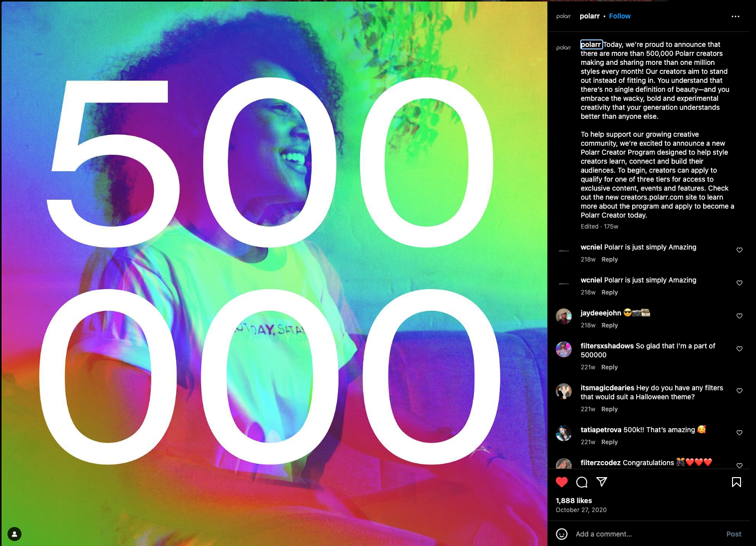Click the jaydeeejohn profile avatar

(x=564, y=316)
